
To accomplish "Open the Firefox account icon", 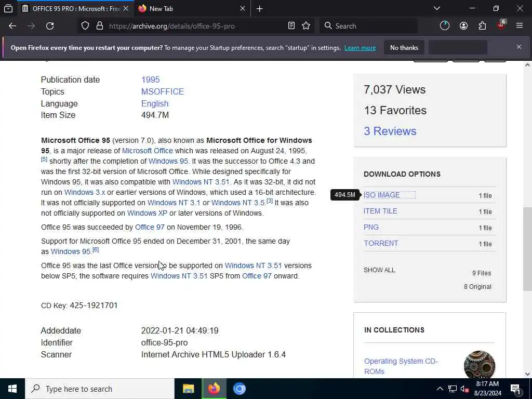I will point(463,26).
